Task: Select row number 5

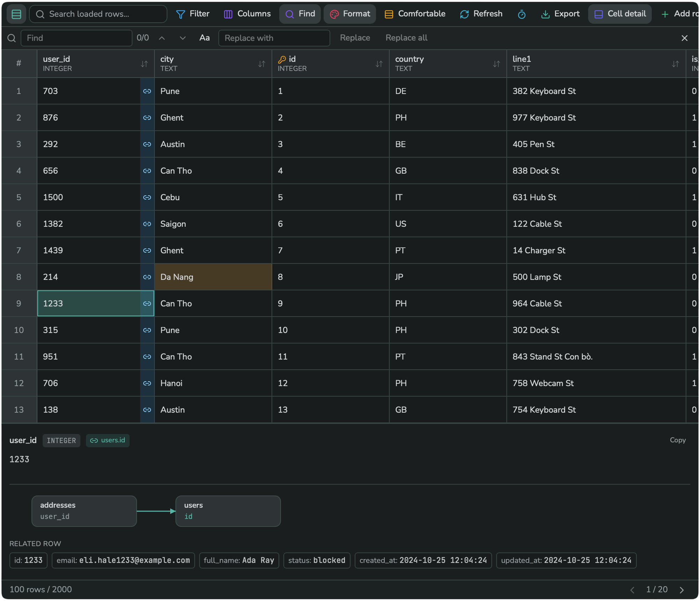Action: pyautogui.click(x=19, y=197)
